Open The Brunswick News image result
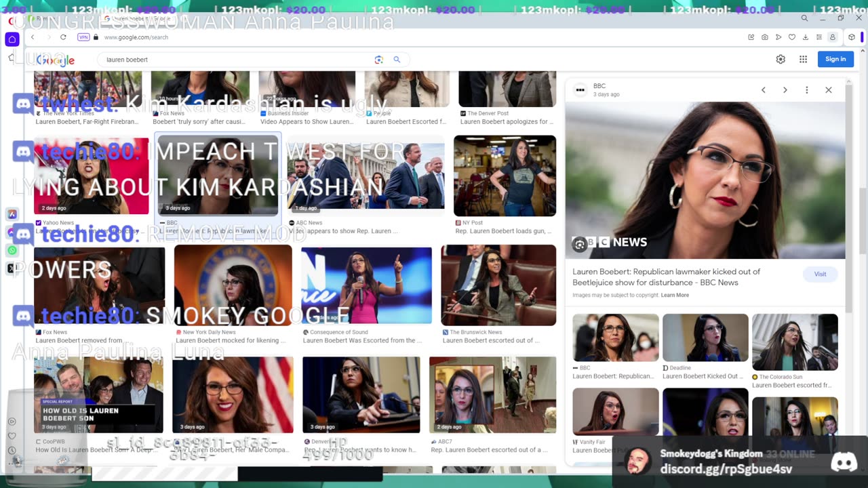Screen dimensions: 868x488 tap(498, 285)
